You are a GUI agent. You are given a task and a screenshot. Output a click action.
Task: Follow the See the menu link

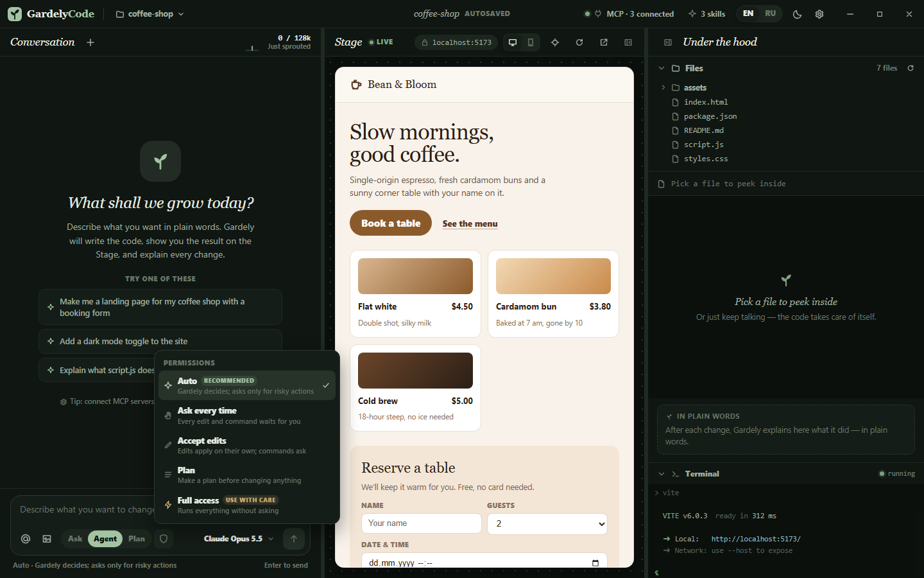click(x=470, y=223)
